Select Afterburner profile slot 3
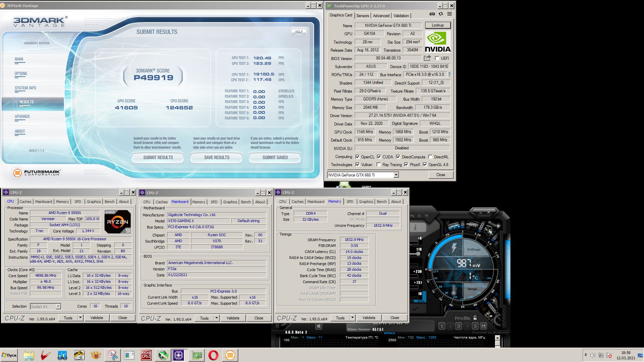This screenshot has height=362, width=644. tap(458, 326)
